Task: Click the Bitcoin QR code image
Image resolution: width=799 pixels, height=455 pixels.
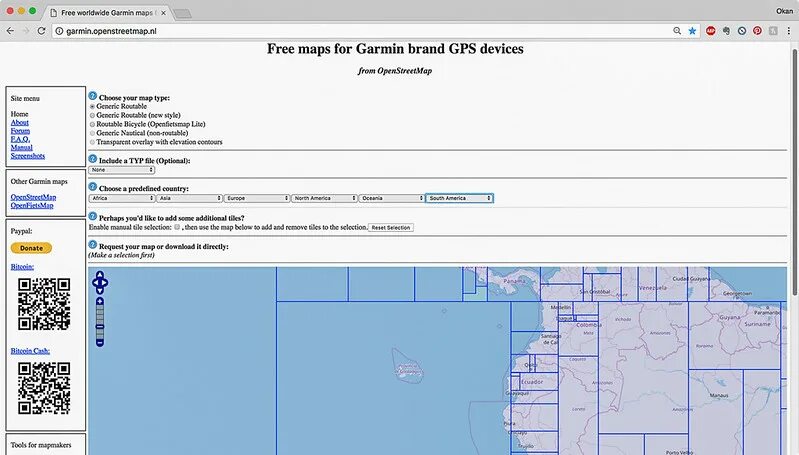Action: 44,304
